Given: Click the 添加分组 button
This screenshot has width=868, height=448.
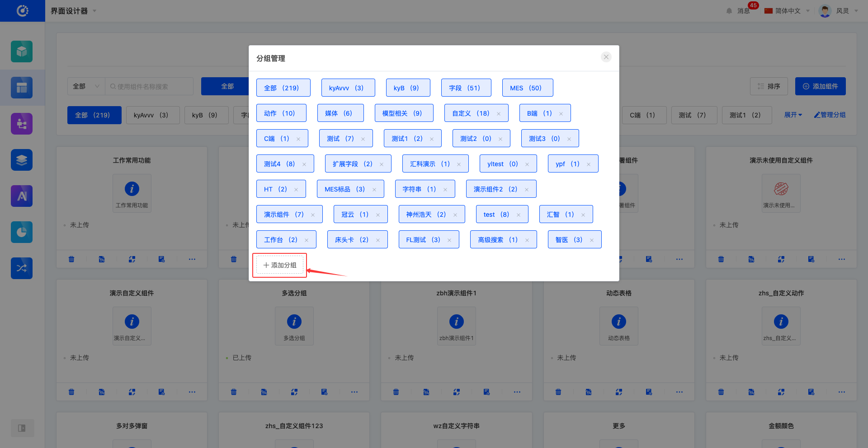Looking at the screenshot, I should point(280,265).
